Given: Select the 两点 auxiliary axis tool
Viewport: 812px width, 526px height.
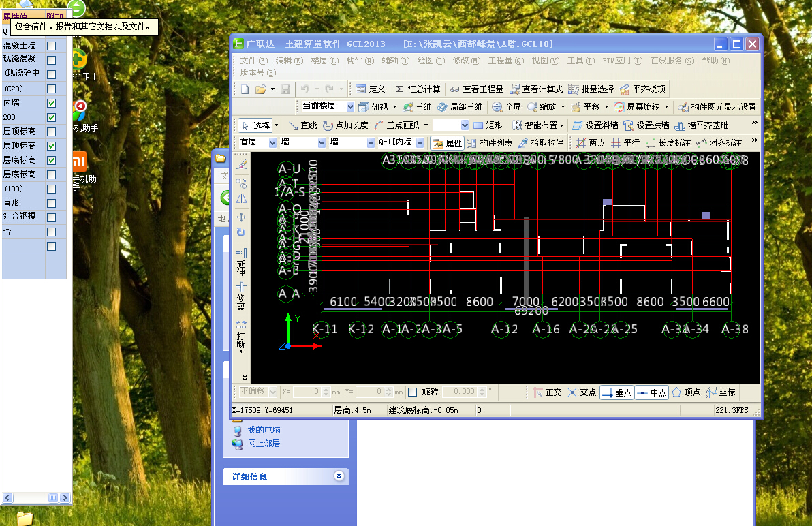Looking at the screenshot, I should pos(591,143).
